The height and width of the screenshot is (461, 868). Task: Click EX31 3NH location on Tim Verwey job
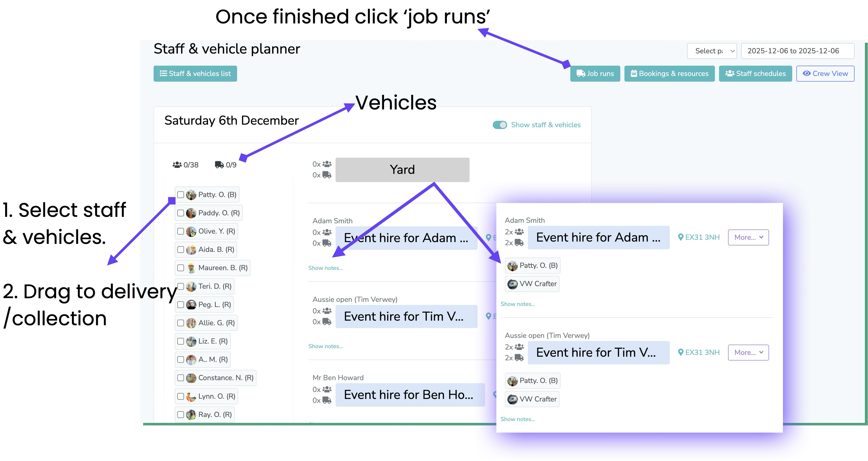coord(699,353)
